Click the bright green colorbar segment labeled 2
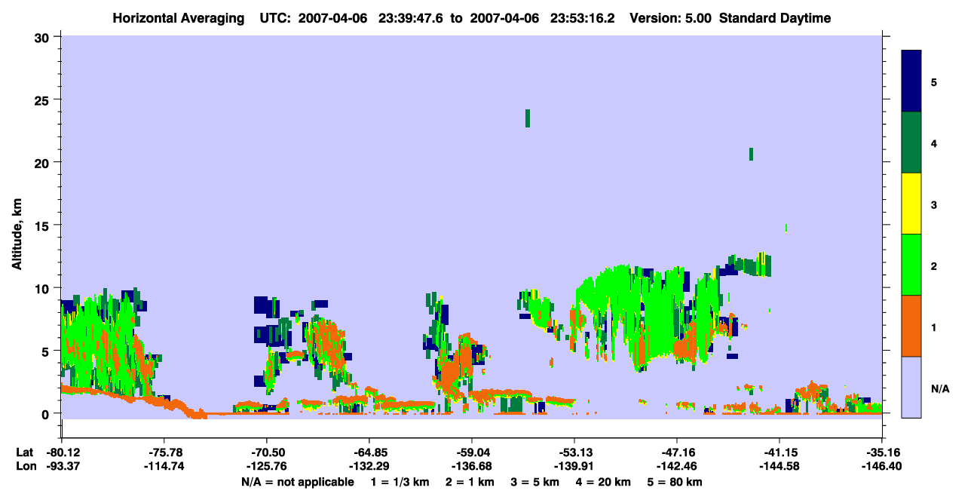Image resolution: width=980 pixels, height=503 pixels. (911, 265)
